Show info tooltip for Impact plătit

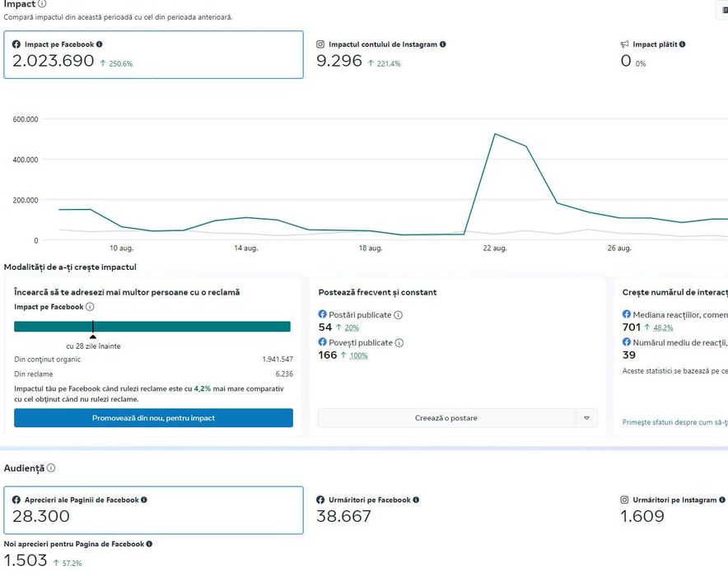coord(683,44)
